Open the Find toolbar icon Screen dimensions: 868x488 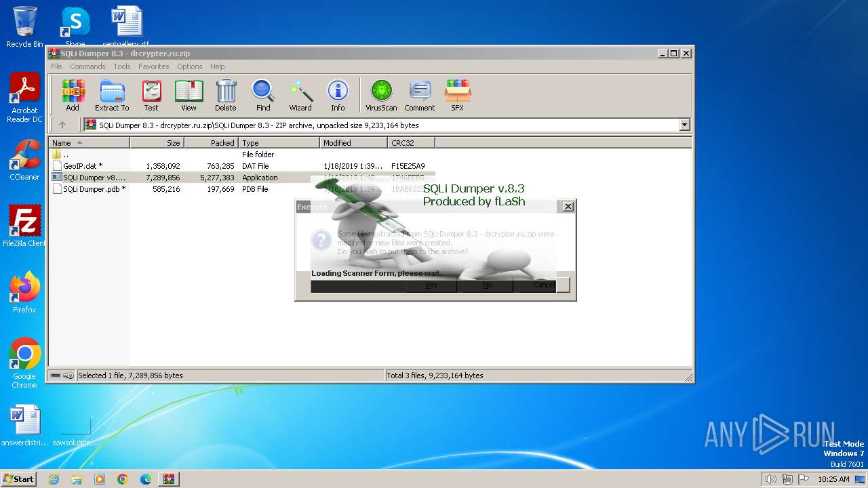tap(263, 95)
